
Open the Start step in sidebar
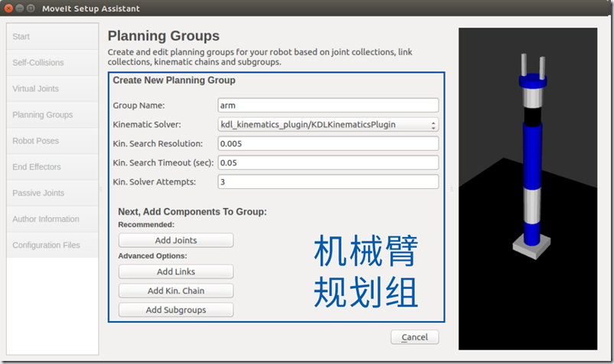point(53,37)
